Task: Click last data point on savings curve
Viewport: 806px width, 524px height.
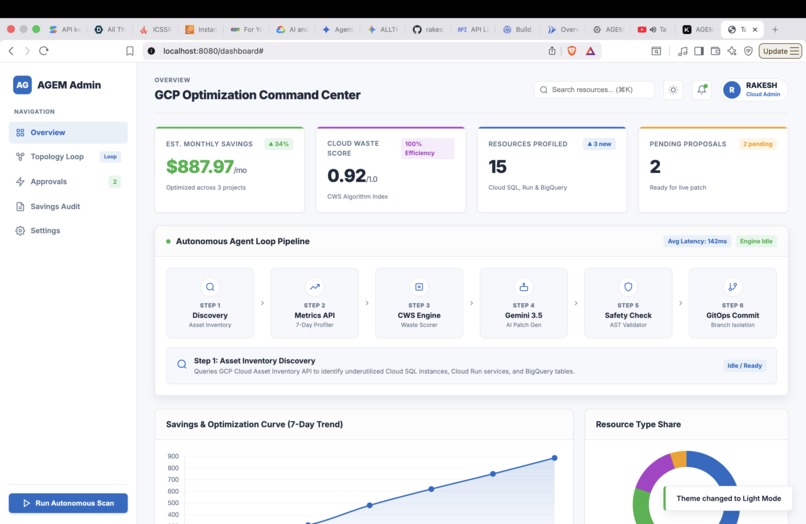Action: pos(554,458)
